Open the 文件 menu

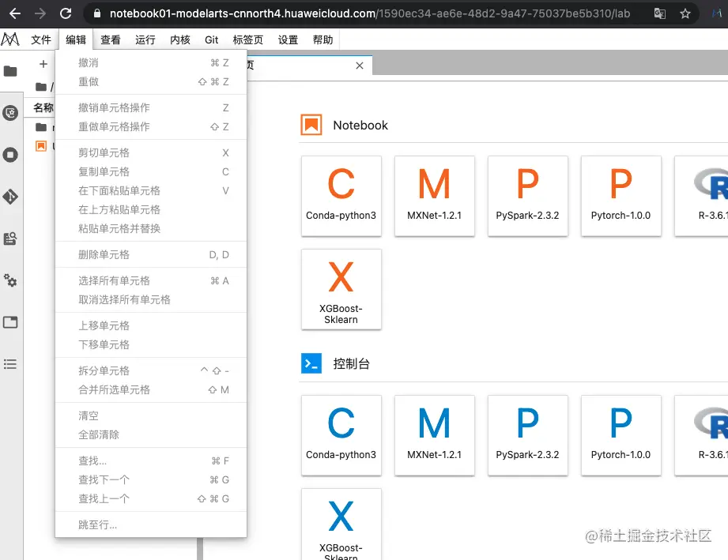pos(41,40)
